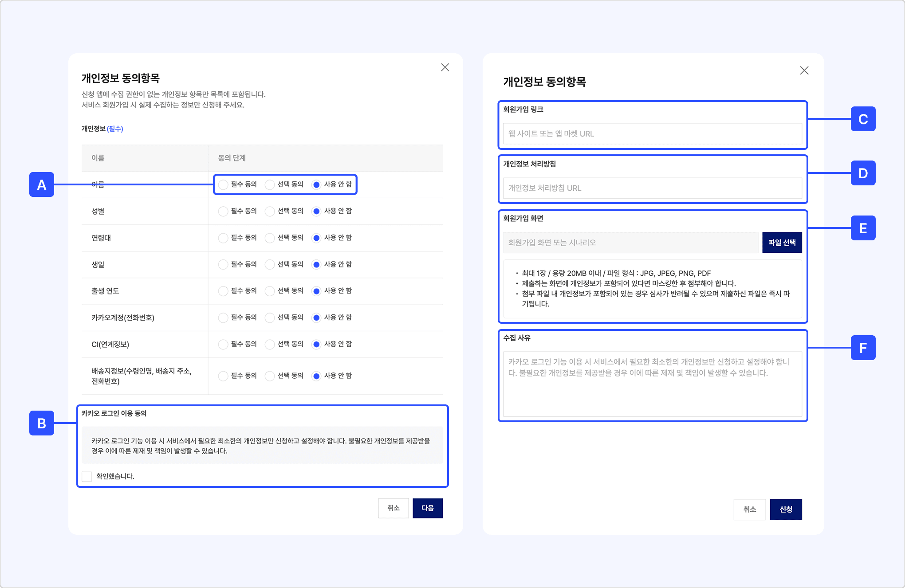905x588 pixels.
Task: Select 선택 동의 for 카카오계정(전화번호)
Action: (270, 318)
